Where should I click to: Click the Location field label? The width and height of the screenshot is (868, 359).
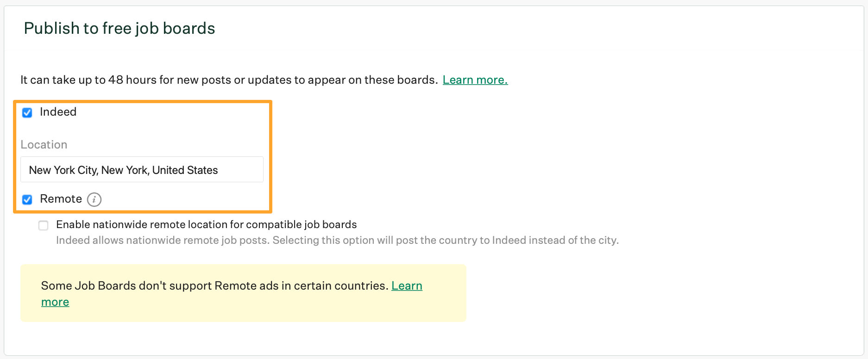(44, 145)
